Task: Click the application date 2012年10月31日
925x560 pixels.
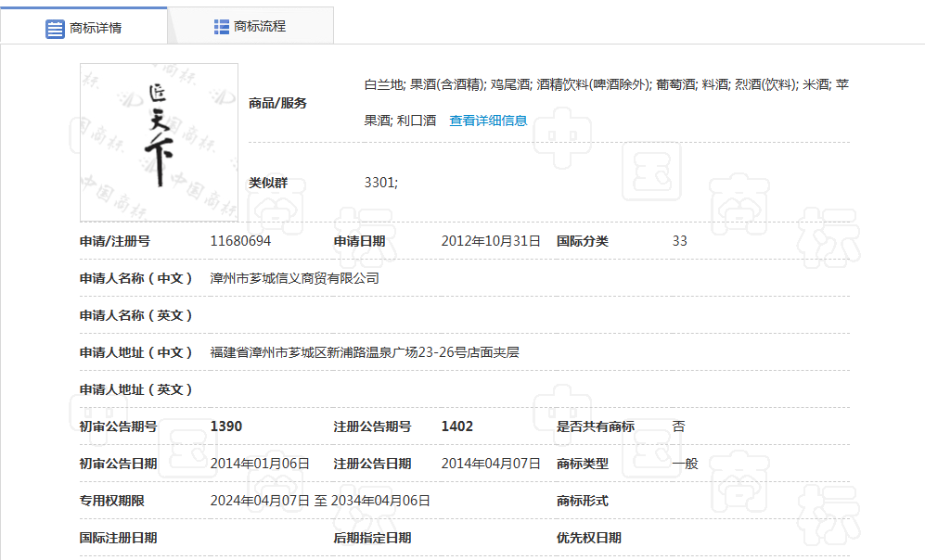Action: tap(490, 241)
